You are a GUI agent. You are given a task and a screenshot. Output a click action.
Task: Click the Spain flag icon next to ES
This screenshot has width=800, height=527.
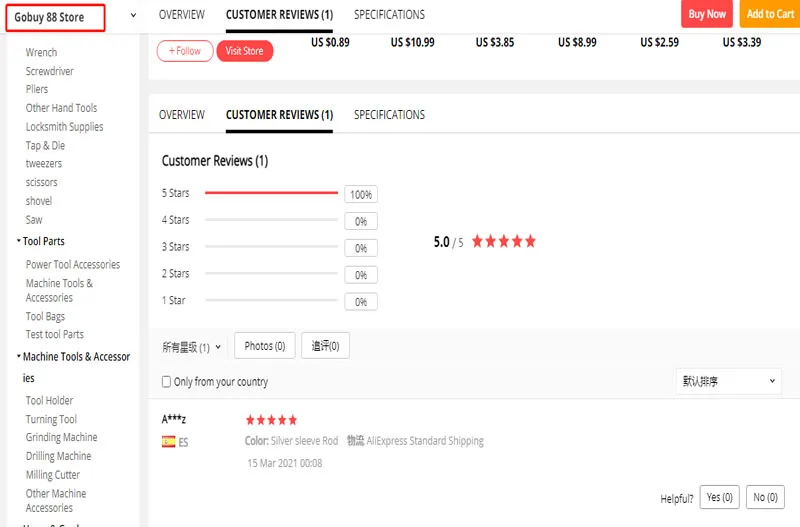tap(168, 442)
